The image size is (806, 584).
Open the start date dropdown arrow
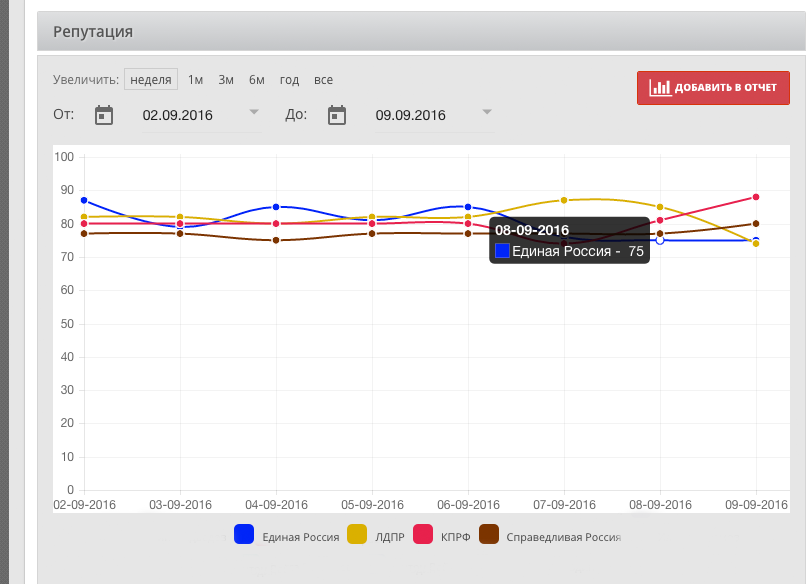[x=254, y=111]
